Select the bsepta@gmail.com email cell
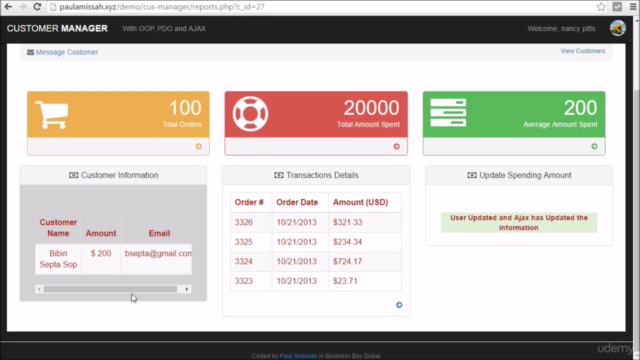Screen dimensions: 640x360 [x=156, y=259]
